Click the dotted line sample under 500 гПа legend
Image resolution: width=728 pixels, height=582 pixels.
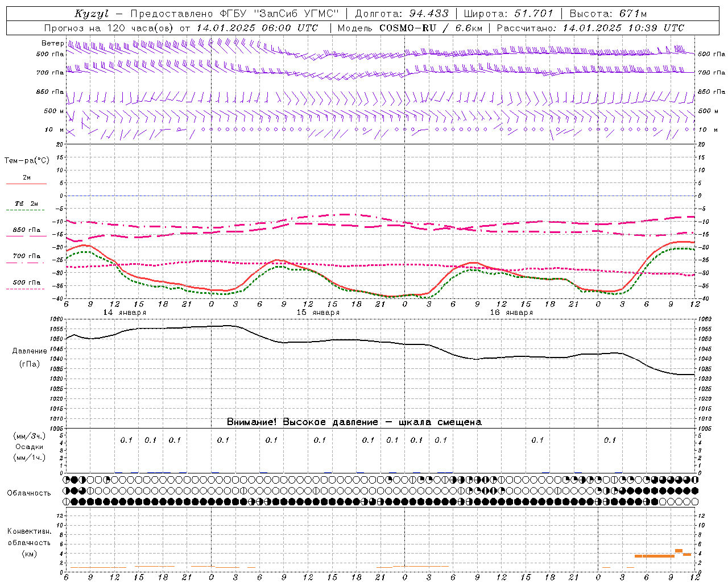pos(26,289)
